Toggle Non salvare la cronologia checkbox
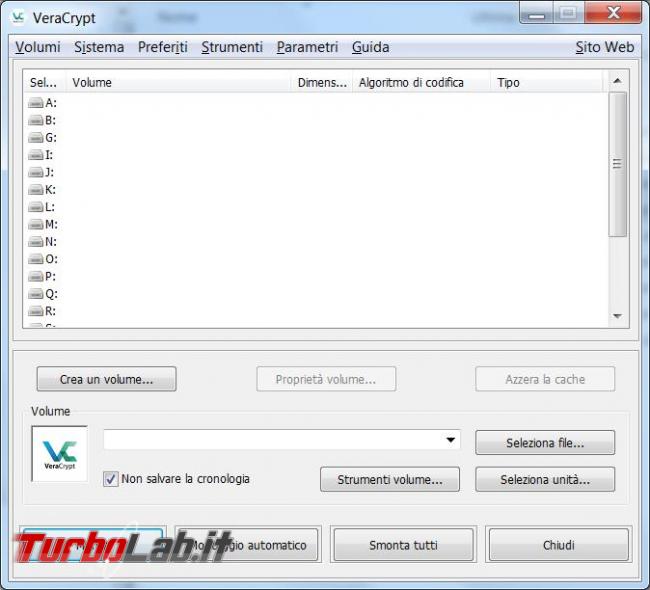Screen dimensions: 650x590 pyautogui.click(x=111, y=479)
